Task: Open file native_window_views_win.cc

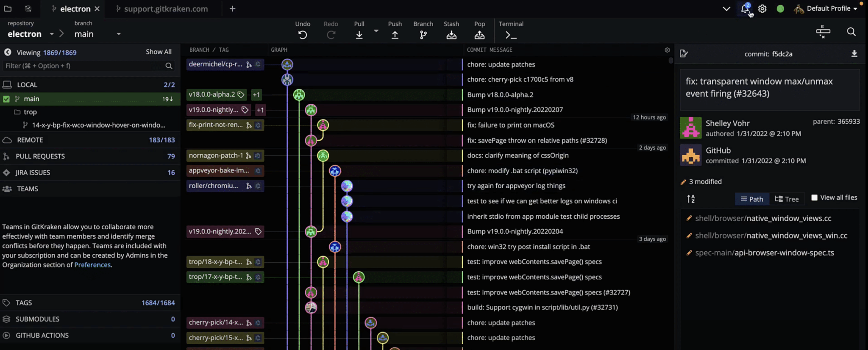Action: pos(771,236)
